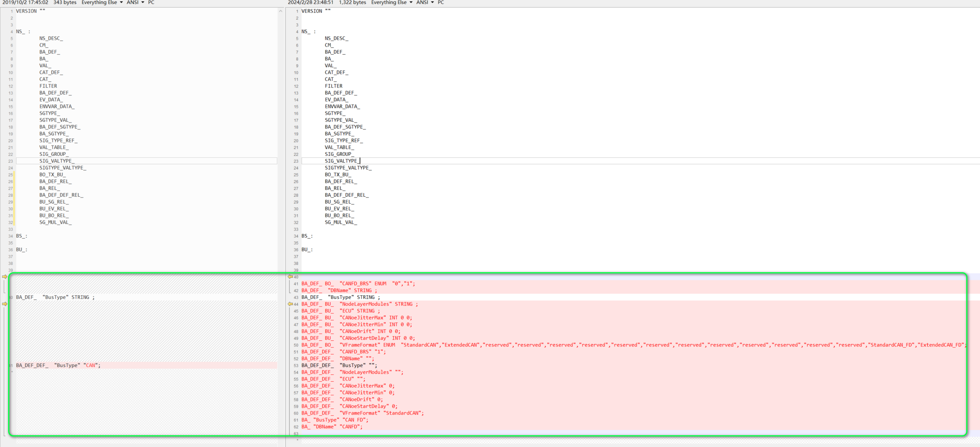Image resolution: width=980 pixels, height=447 pixels.
Task: Select right pane line 43 BA_DEF_ "BusType" STRING
Action: 341,297
